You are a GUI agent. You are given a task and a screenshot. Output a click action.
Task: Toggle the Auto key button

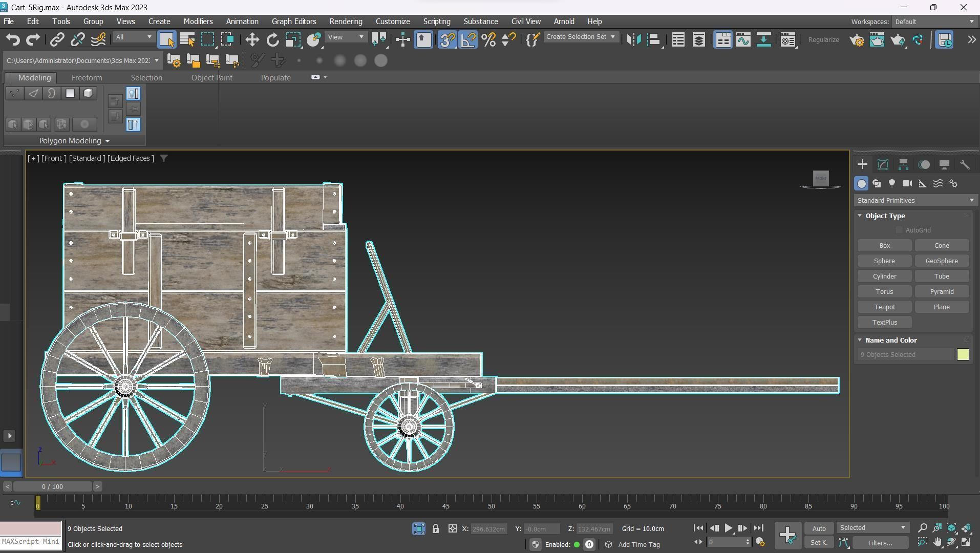(x=819, y=528)
